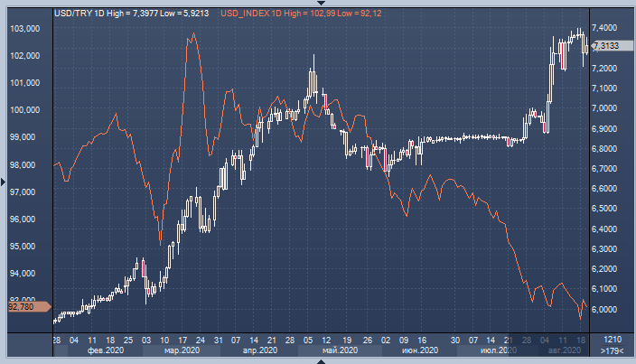Viewport: 636px width, 364px height.
Task: Select the май.2020 month on timeline
Action: pyautogui.click(x=340, y=350)
